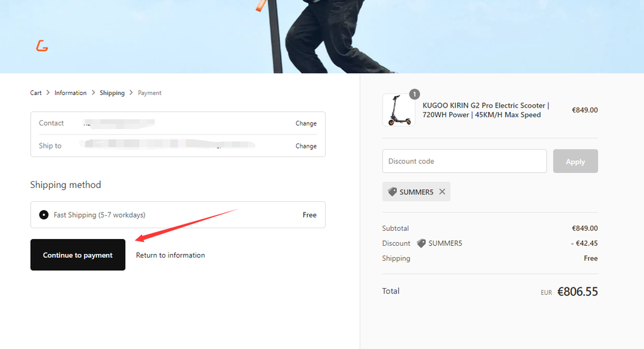The height and width of the screenshot is (349, 644).
Task: Click the EUR currency label
Action: [x=547, y=293]
